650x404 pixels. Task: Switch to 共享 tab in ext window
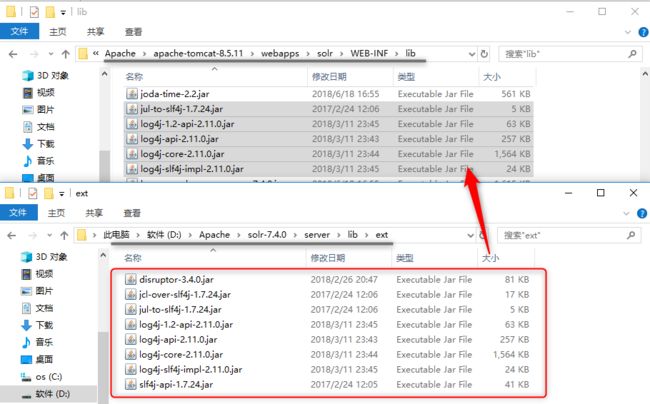[x=94, y=213]
